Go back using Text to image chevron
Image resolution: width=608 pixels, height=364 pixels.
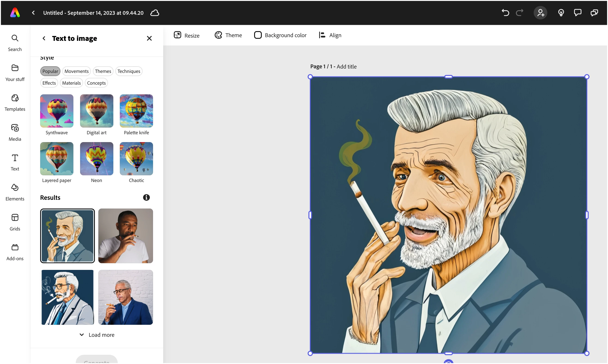(44, 38)
